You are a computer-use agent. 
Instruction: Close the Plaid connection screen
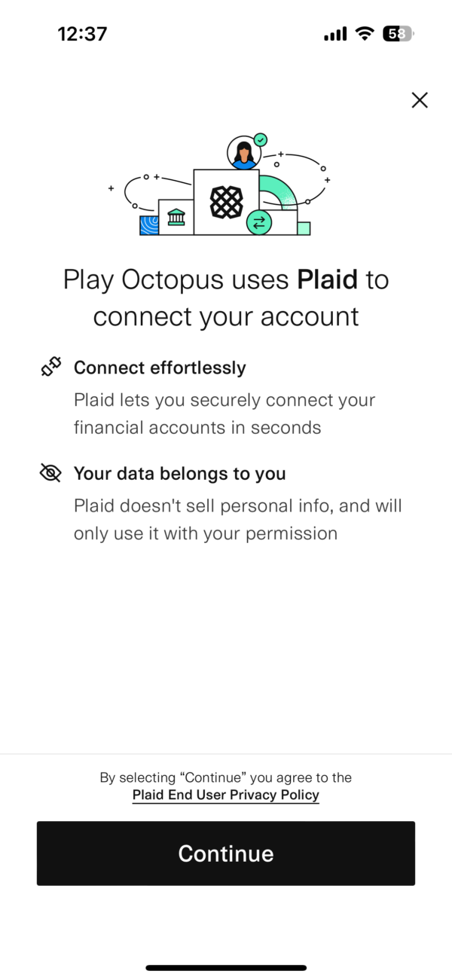click(x=420, y=99)
